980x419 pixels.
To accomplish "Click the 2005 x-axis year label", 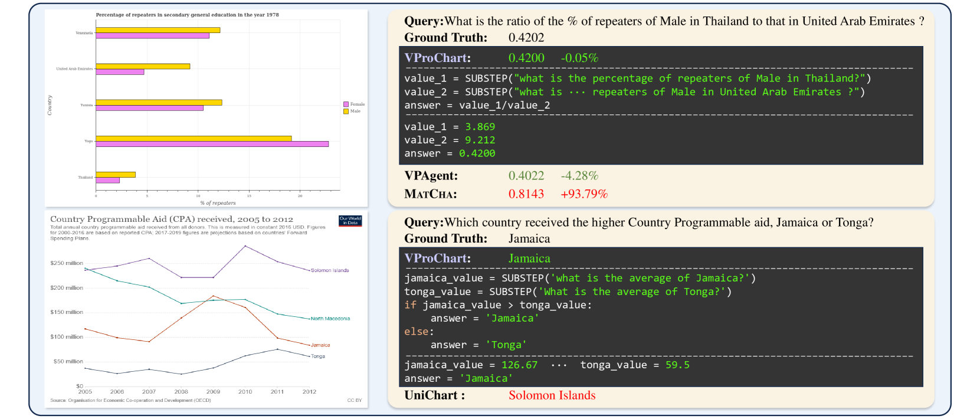I will pyautogui.click(x=85, y=392).
